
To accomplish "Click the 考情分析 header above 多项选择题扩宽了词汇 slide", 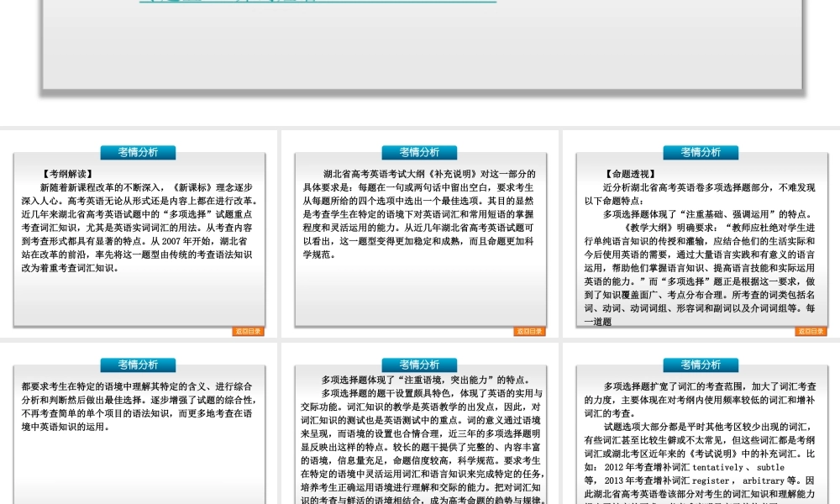I will 701,365.
